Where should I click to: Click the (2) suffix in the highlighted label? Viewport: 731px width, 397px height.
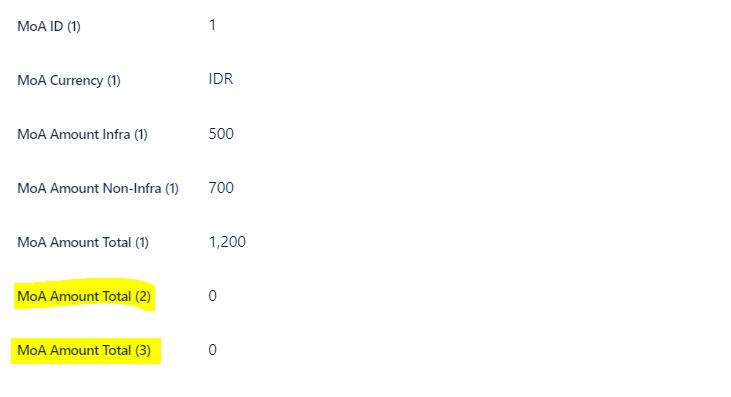143,296
